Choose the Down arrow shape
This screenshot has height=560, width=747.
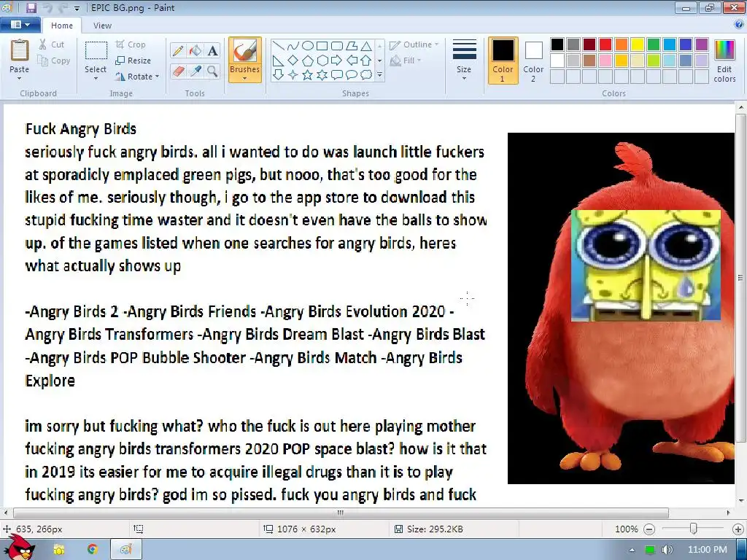click(279, 75)
